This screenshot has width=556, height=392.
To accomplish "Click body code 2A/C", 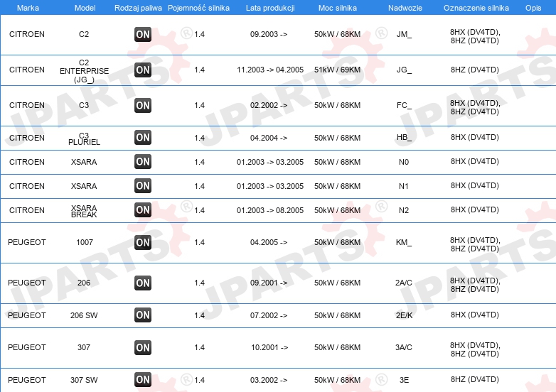I will (404, 283).
